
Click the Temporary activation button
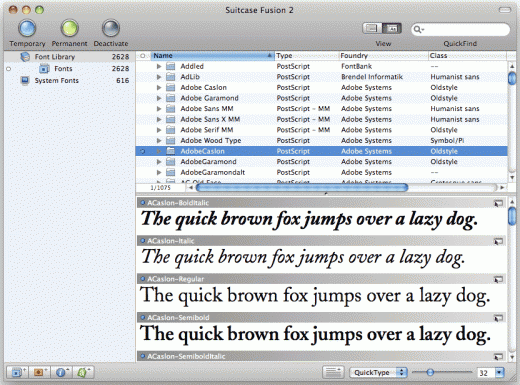(27, 28)
